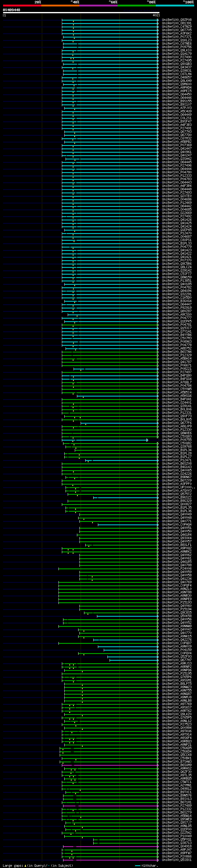
Task: Select the UniRef100_P12470 label
Action: point(177,233)
